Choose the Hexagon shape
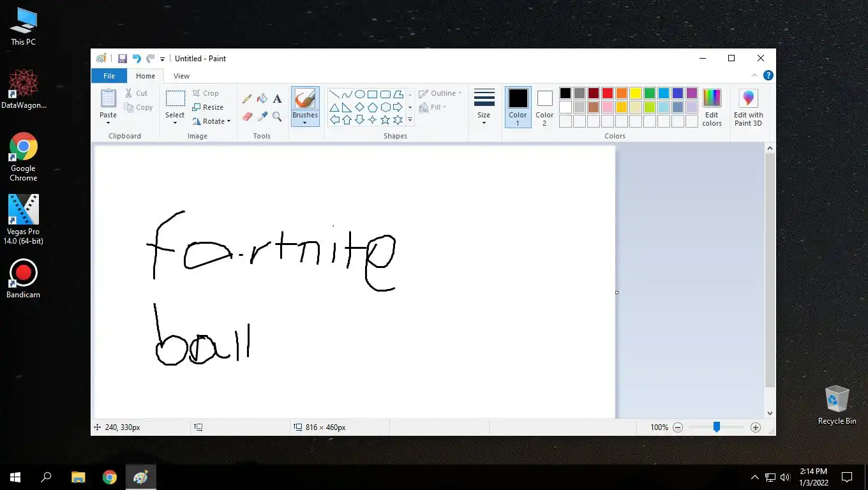Image resolution: width=868 pixels, height=490 pixels. [385, 107]
